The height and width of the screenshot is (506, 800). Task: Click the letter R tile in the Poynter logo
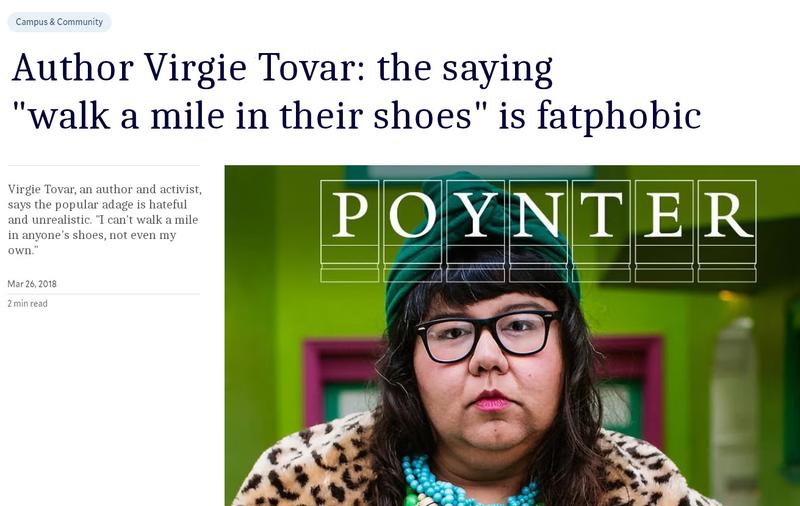click(727, 231)
